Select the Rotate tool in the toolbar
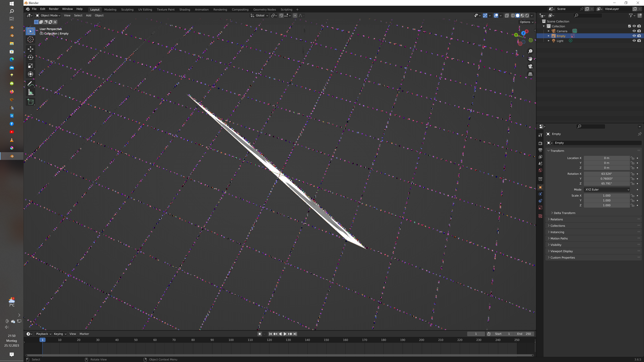Viewport: 644px width, 362px height. click(x=31, y=57)
